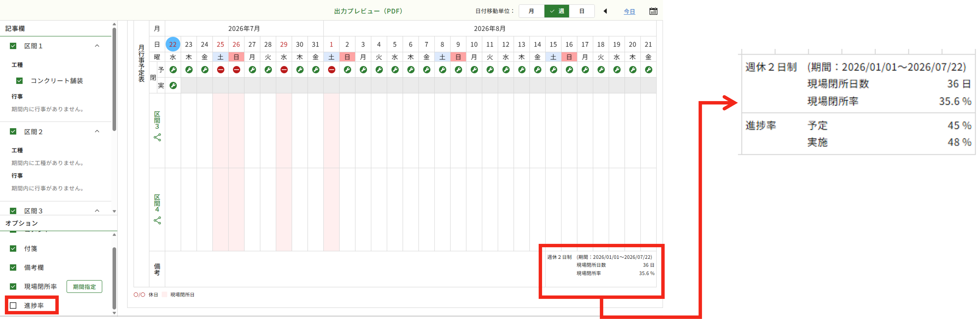The height and width of the screenshot is (319, 980).
Task: Click planned work icon for July 27
Action: click(252, 70)
